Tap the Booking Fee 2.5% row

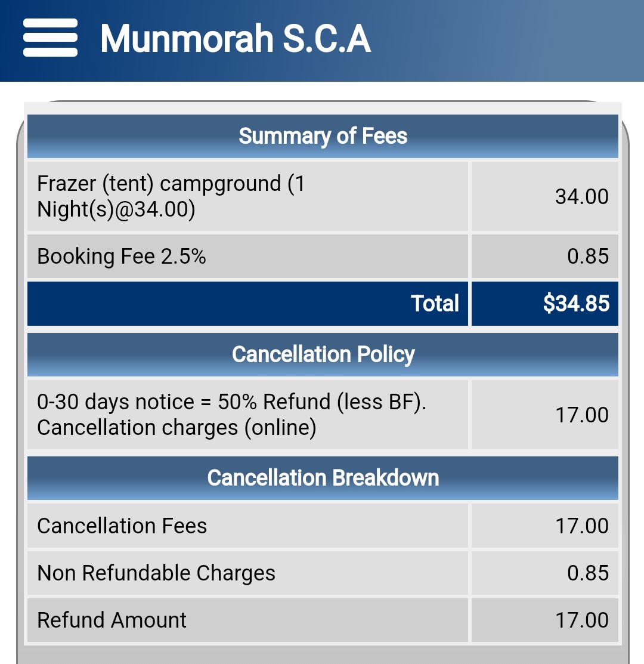coord(247,256)
